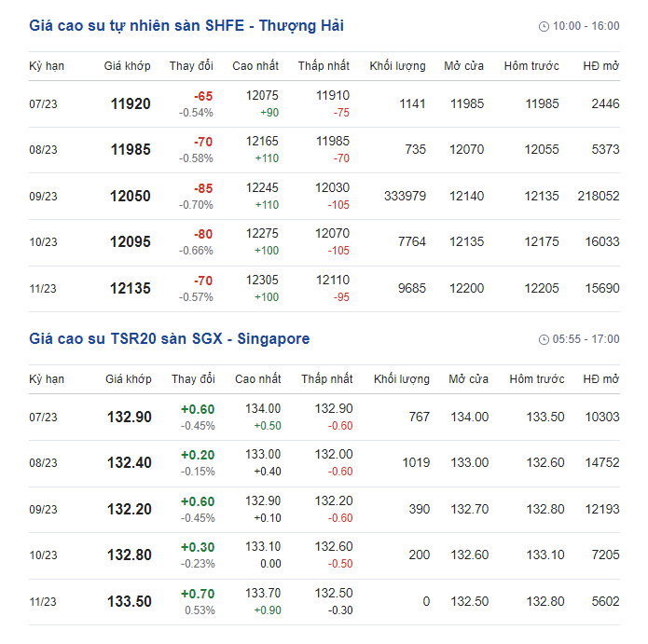Screen dimensions: 648x644
Task: Click the open interest value 14752
Action: (x=600, y=463)
